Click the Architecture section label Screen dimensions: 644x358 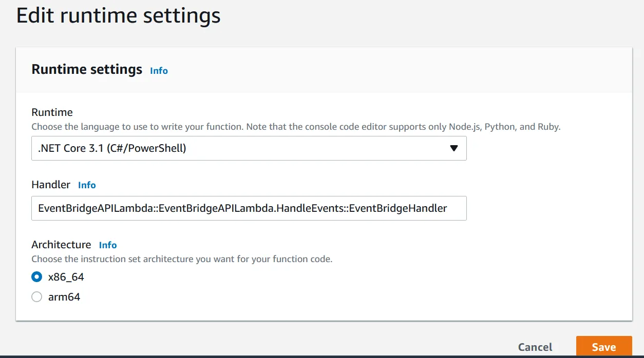61,245
